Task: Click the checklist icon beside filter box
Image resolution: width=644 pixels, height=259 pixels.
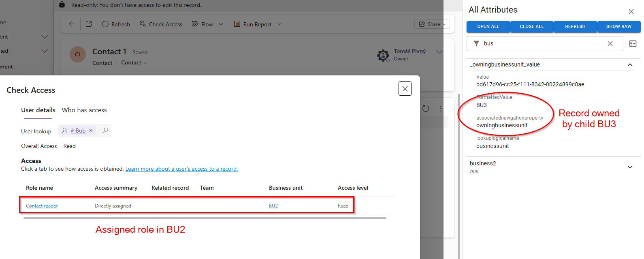Action: click(633, 44)
